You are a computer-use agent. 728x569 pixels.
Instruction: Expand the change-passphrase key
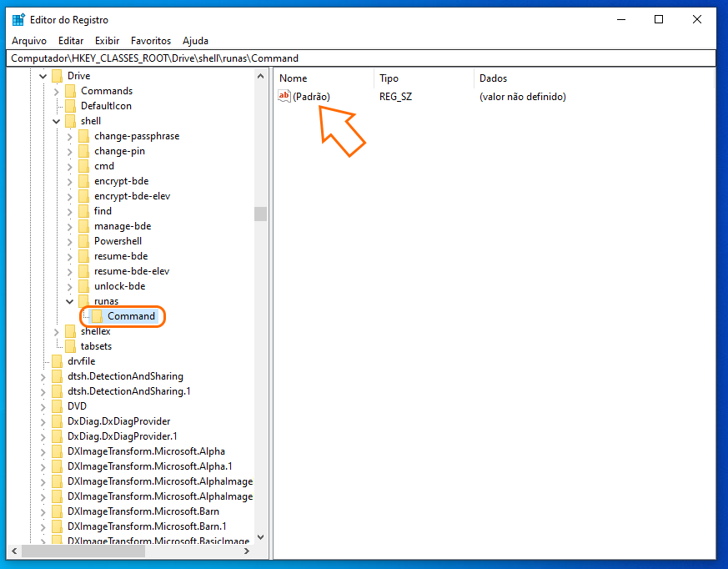[70, 136]
